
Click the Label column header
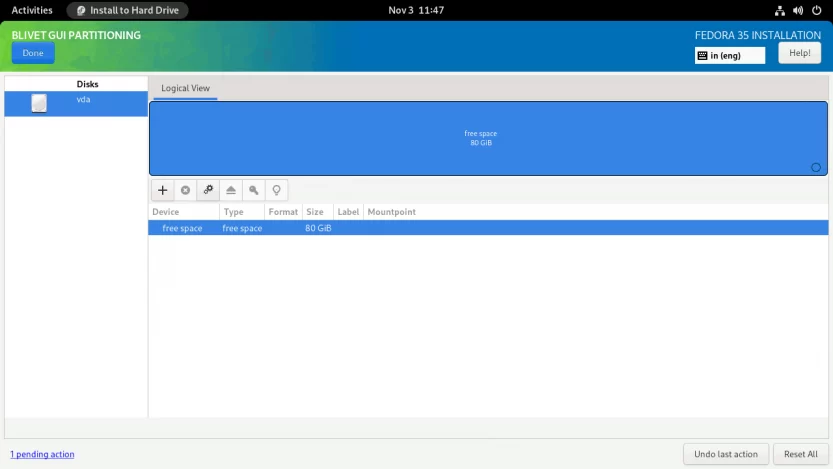click(348, 212)
